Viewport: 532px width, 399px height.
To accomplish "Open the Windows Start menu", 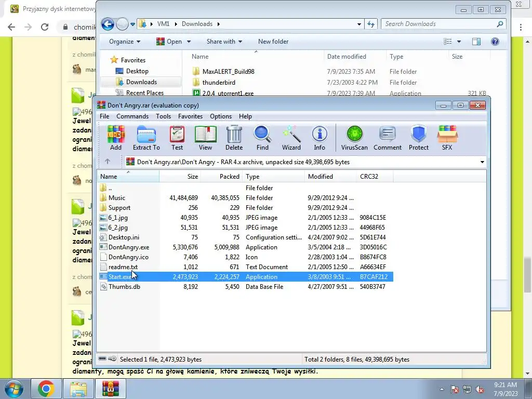I will 14,389.
